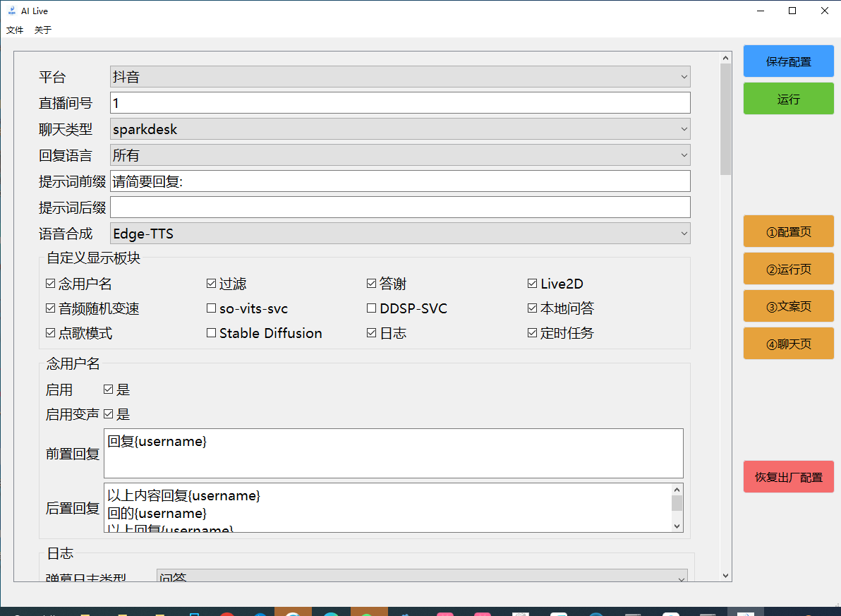
Task: Uncheck 启用变声 是 option
Action: point(109,414)
